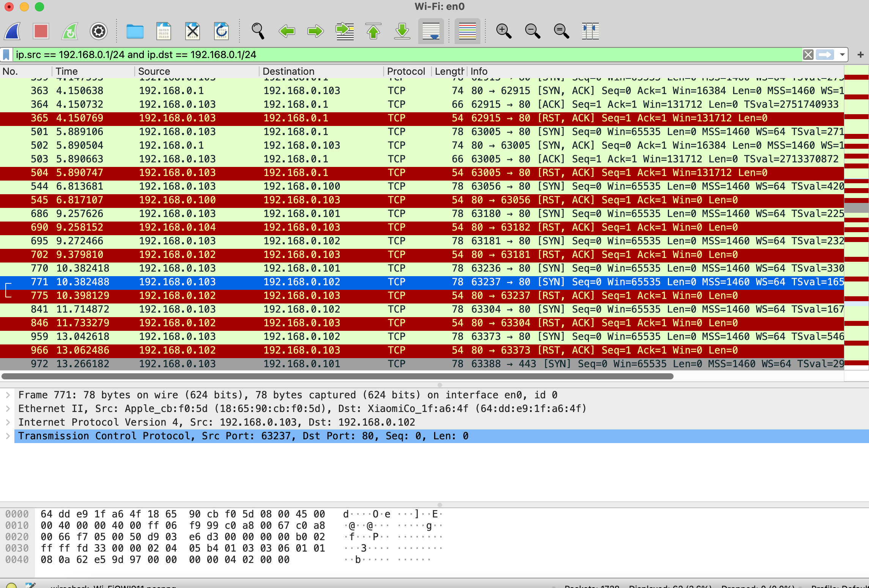Image resolution: width=869 pixels, height=588 pixels.
Task: Find a packet using the magnifier icon
Action: pos(258,31)
